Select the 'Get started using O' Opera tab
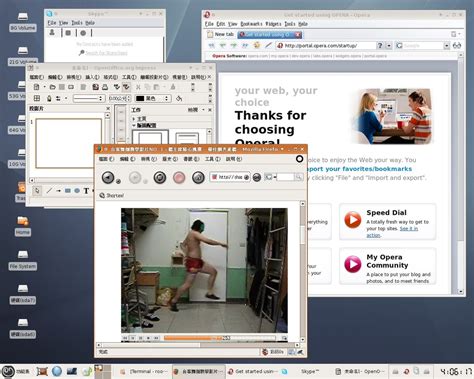Viewport: 474px width, 379px height. (269, 35)
